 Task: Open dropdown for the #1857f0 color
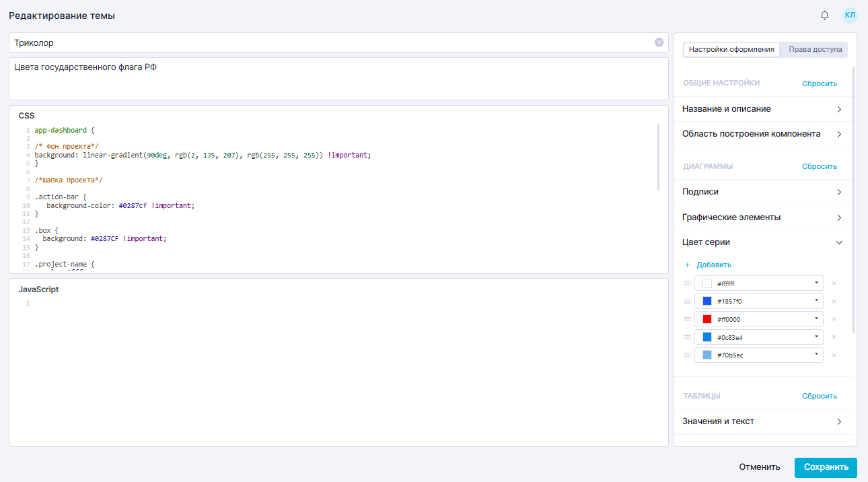point(816,301)
